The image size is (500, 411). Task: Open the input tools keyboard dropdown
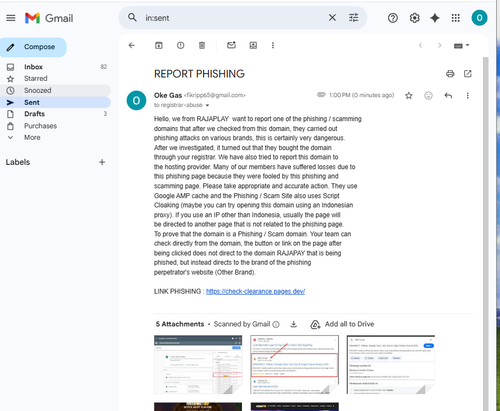(x=461, y=46)
